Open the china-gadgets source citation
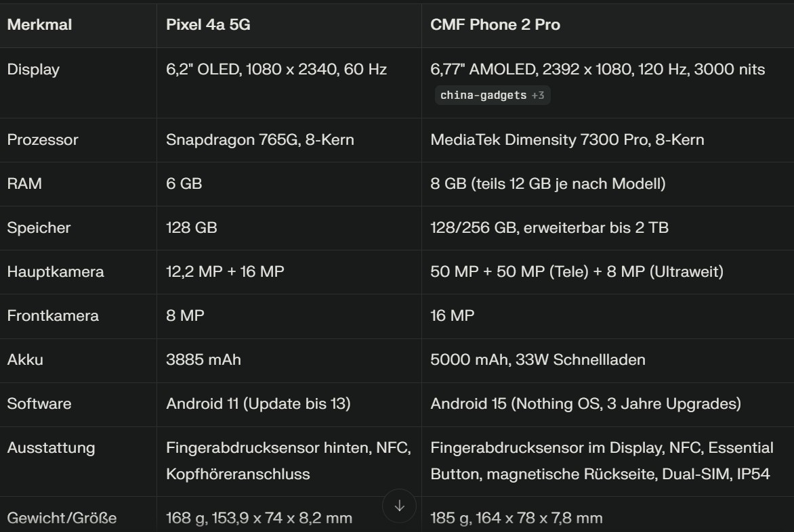 (x=491, y=95)
